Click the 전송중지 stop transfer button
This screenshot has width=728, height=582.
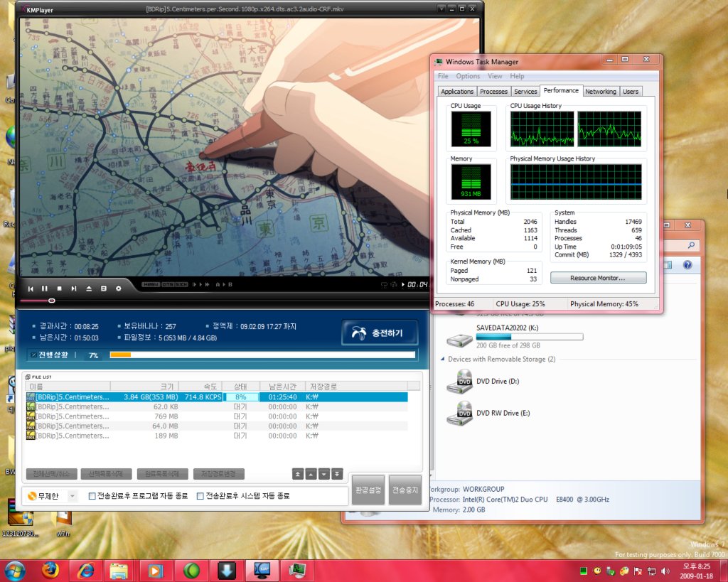click(x=405, y=490)
